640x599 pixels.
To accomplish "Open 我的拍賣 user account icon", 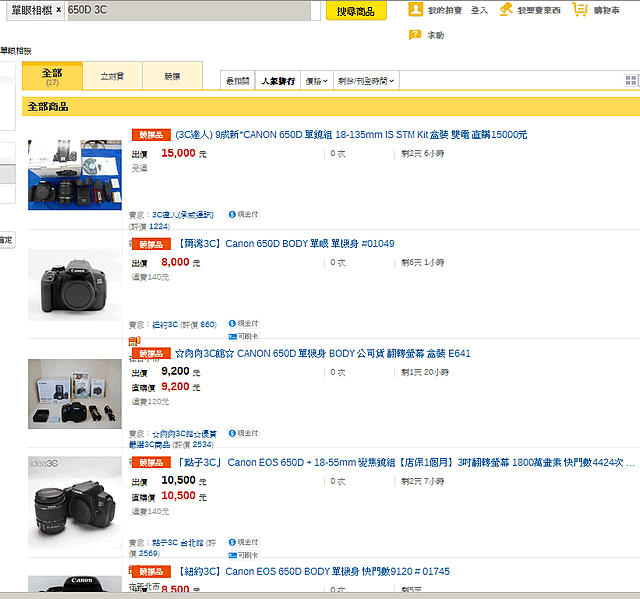I will tap(416, 9).
